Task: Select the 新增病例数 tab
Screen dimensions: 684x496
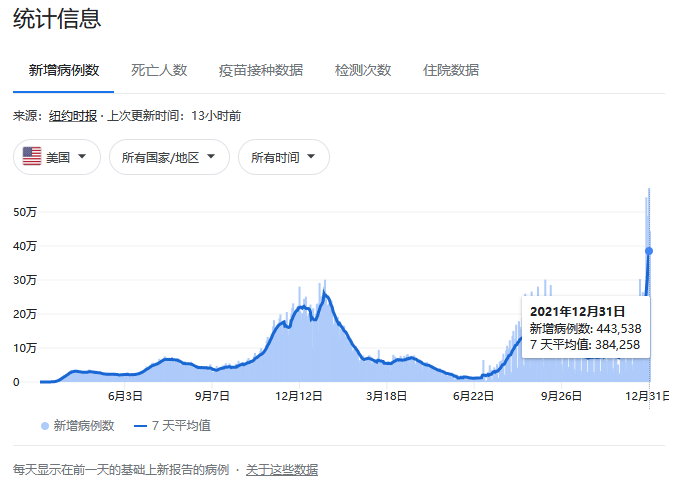Action: (x=64, y=70)
